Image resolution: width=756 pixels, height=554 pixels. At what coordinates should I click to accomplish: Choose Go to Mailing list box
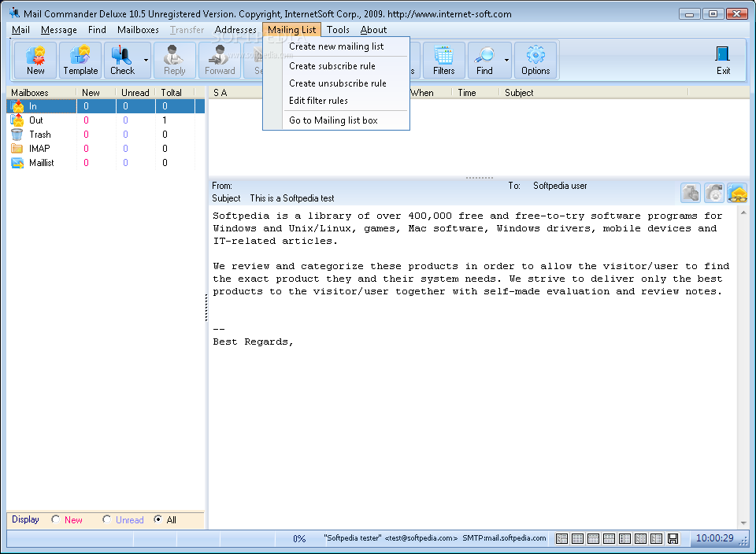pyautogui.click(x=333, y=120)
